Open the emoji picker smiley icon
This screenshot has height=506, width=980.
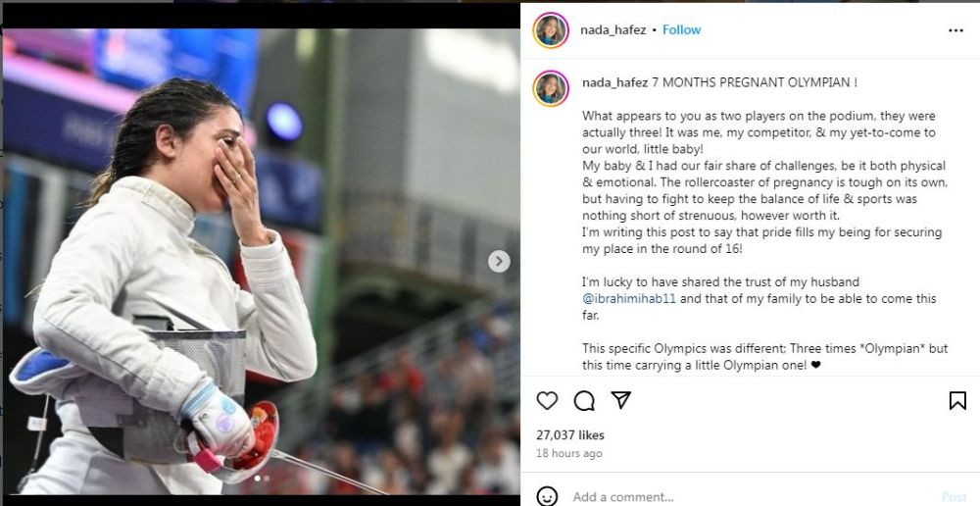[547, 496]
